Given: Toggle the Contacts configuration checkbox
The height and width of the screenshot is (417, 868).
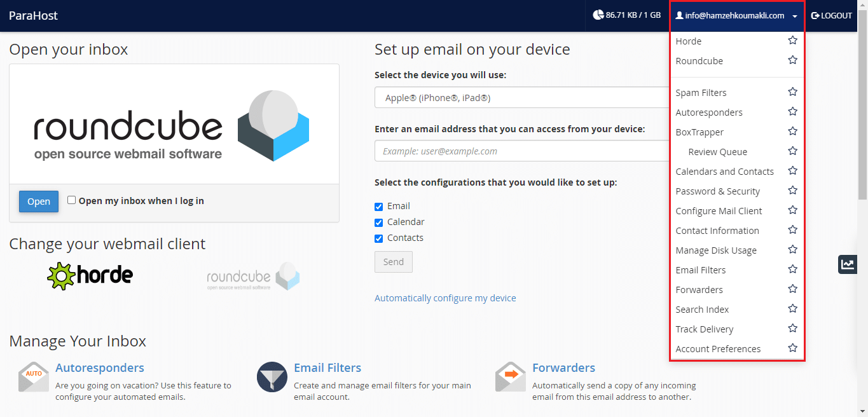Looking at the screenshot, I should (379, 238).
